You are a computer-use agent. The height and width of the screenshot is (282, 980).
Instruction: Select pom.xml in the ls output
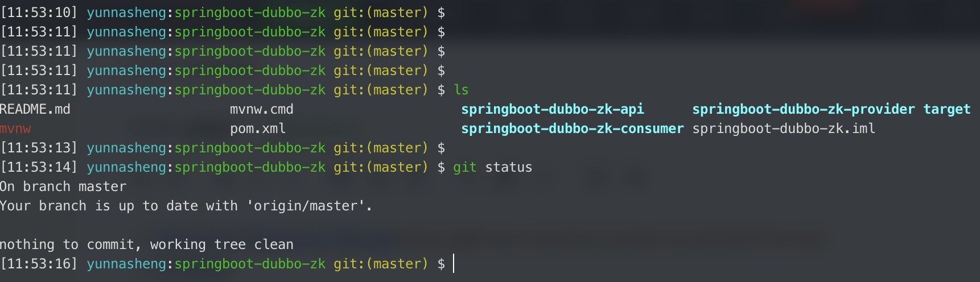pyautogui.click(x=258, y=128)
